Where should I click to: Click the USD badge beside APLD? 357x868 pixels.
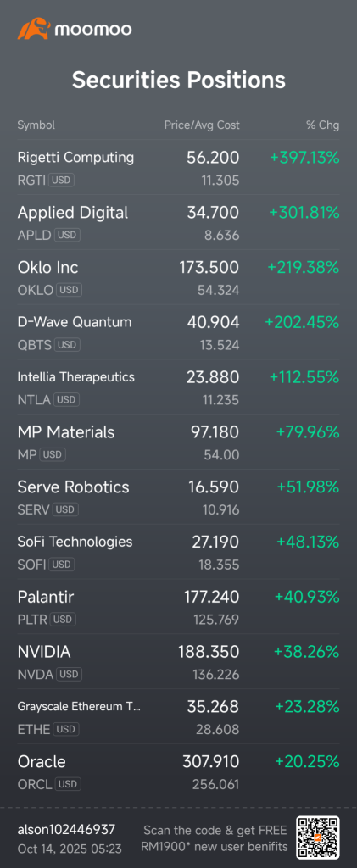click(68, 236)
